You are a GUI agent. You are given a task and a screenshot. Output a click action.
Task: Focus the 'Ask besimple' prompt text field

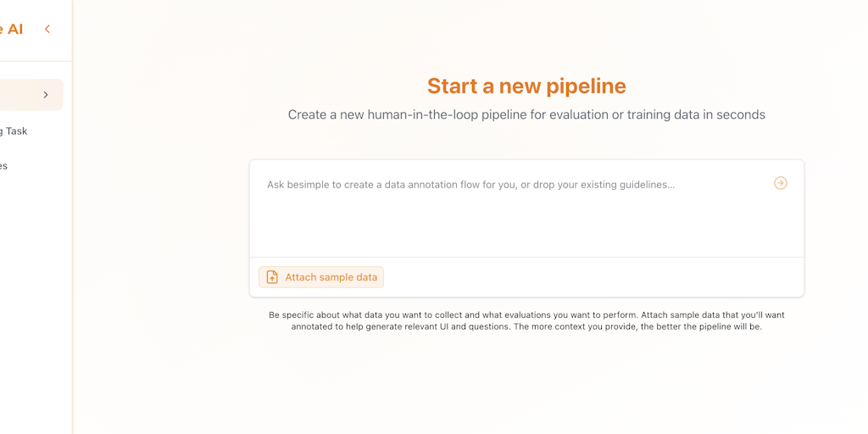click(526, 209)
